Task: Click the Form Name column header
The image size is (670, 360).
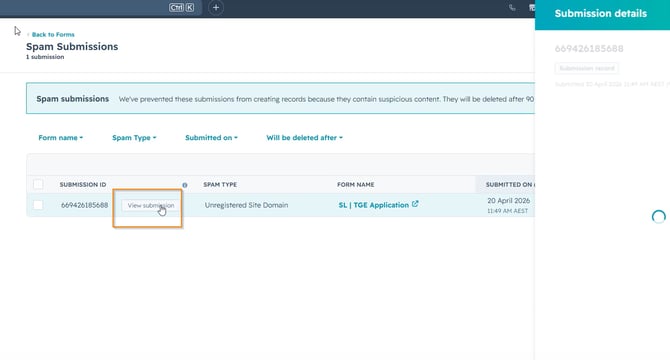Action: [356, 184]
